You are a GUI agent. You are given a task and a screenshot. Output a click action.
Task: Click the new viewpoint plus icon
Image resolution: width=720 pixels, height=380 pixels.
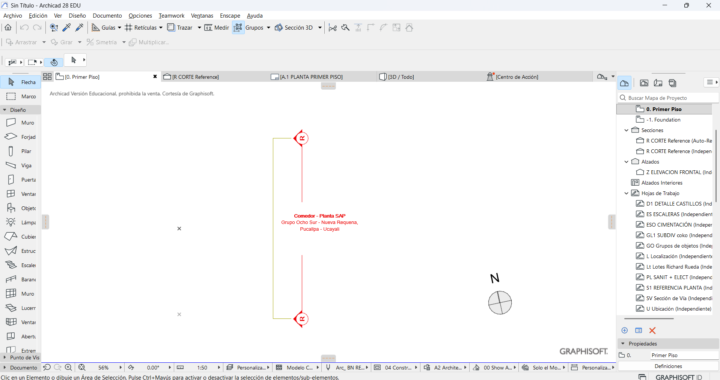pos(624,330)
